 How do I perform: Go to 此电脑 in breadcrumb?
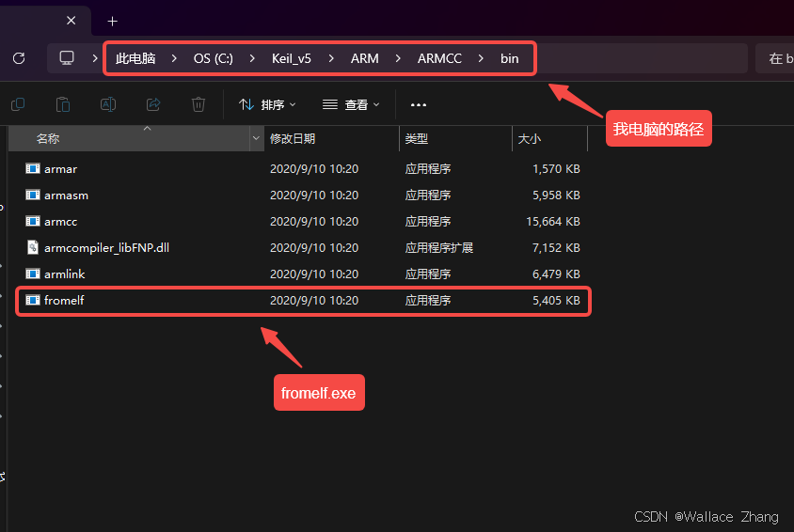[x=135, y=58]
